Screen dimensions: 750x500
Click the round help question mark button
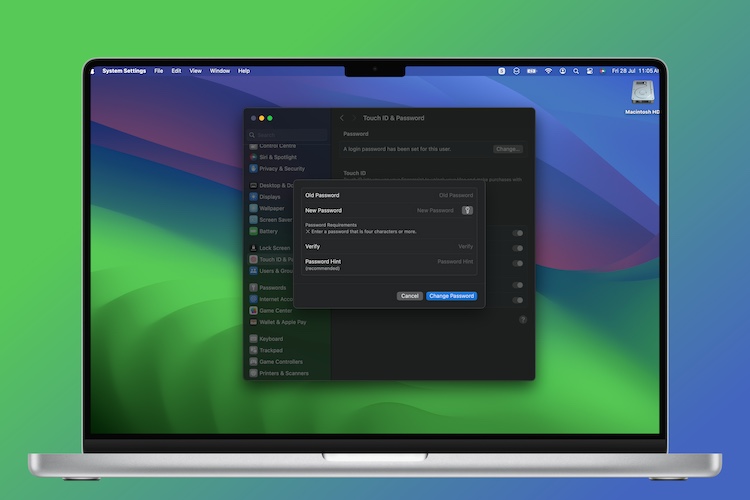point(522,319)
